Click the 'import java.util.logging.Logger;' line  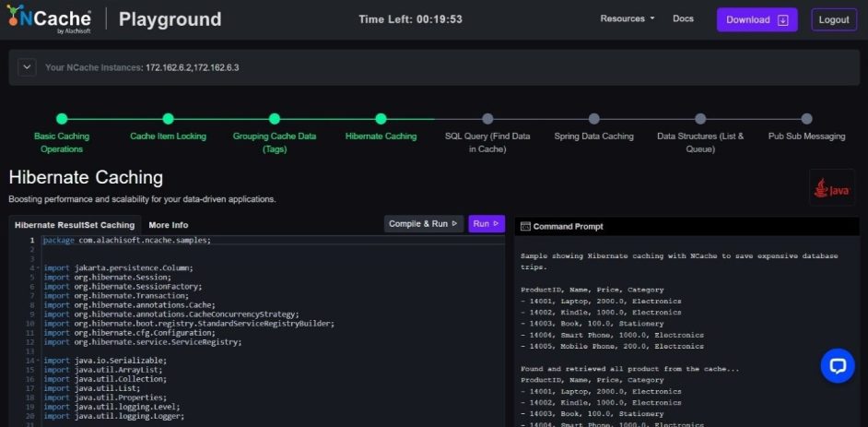(113, 416)
